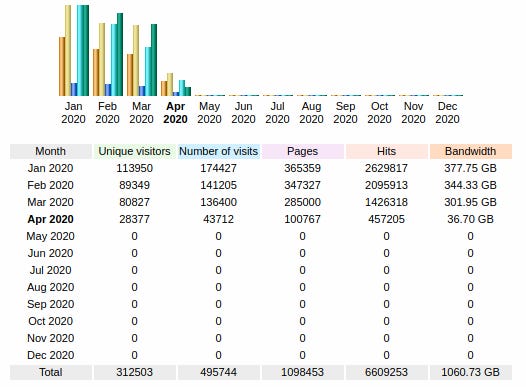Click bandwidth value 344.33 GB

click(470, 185)
